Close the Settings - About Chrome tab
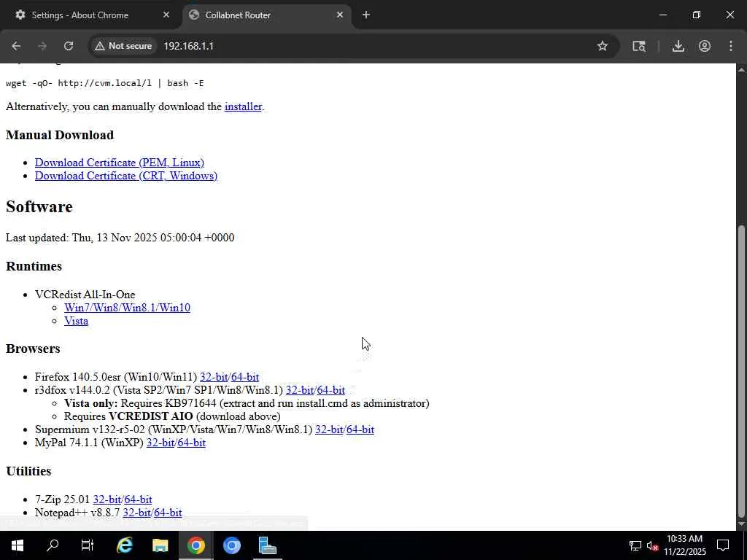Screen dimensions: 747x560 click(x=166, y=15)
